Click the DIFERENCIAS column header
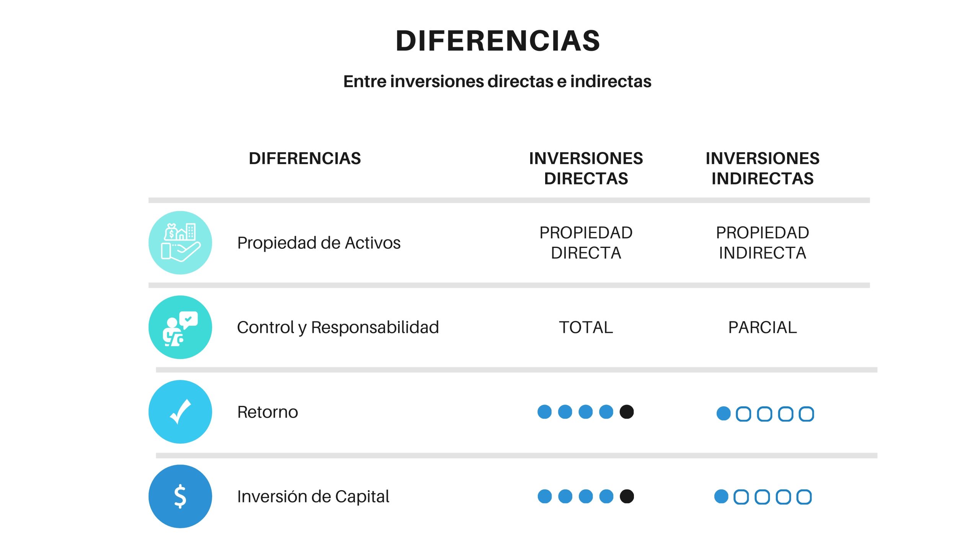 coord(305,158)
